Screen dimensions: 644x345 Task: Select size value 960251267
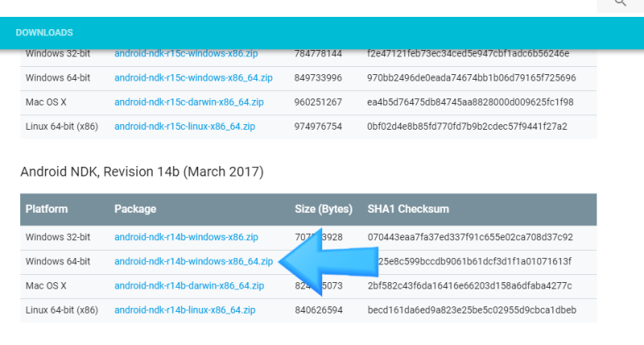[x=318, y=102]
